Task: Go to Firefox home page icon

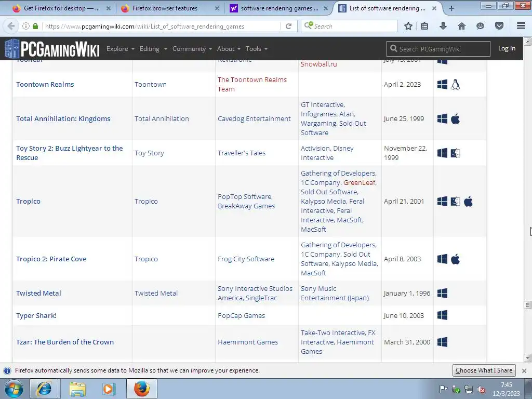Action: (x=462, y=26)
